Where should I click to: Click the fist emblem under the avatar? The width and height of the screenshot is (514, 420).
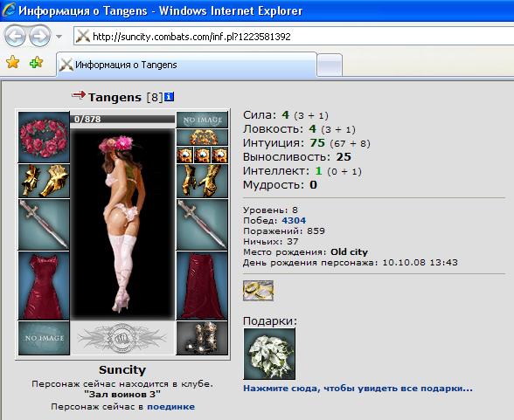pyautogui.click(x=122, y=338)
